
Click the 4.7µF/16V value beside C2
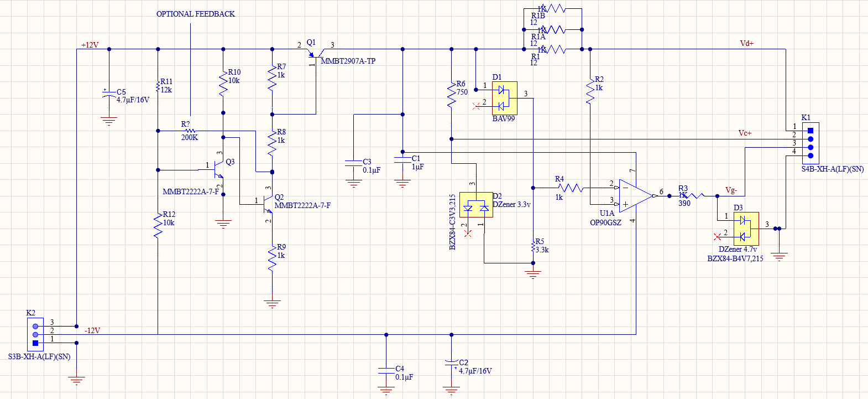(475, 371)
